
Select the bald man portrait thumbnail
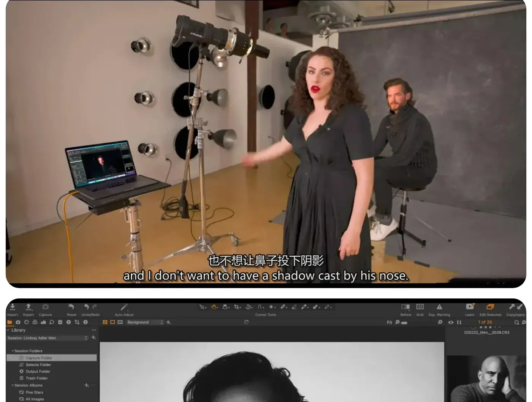pos(486,379)
